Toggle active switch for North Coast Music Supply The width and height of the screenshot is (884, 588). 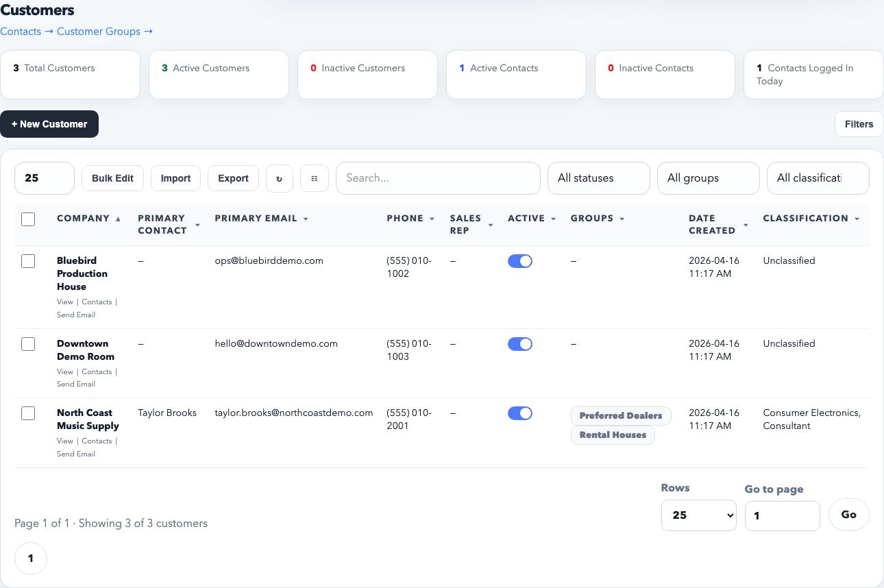tap(520, 413)
